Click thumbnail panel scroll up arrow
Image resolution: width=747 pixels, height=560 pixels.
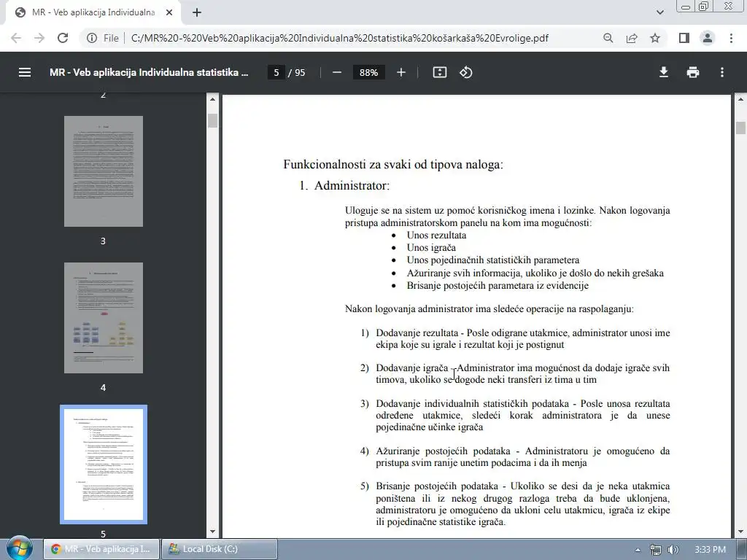pyautogui.click(x=212, y=99)
